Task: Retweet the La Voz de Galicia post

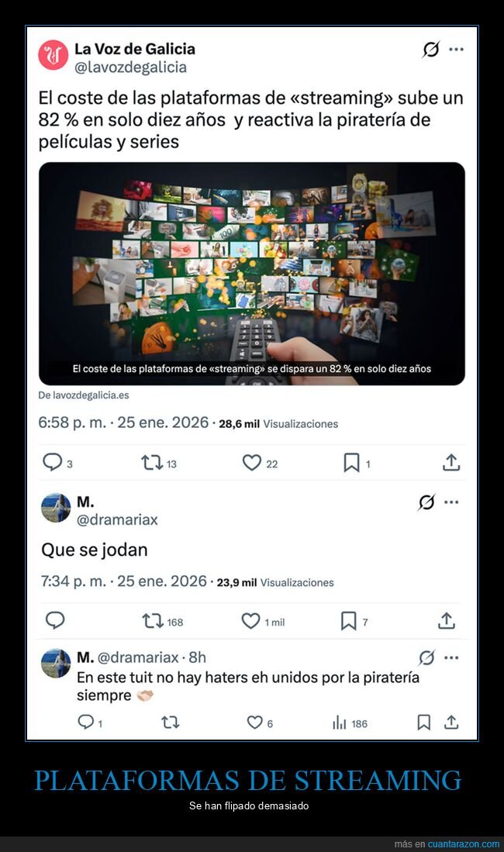Action: (x=152, y=463)
